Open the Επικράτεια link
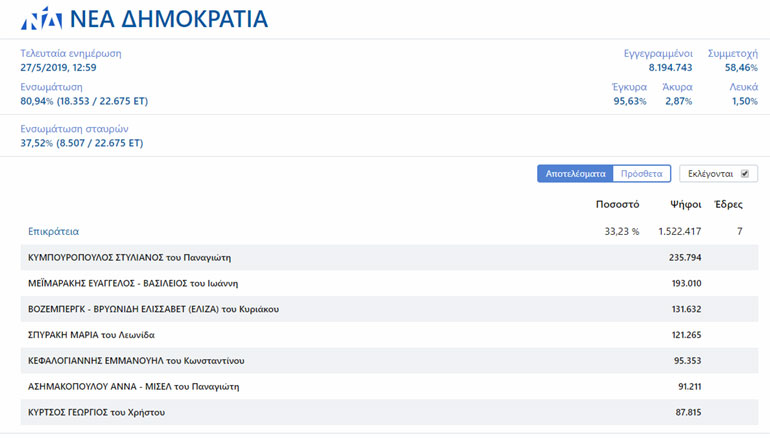Image resolution: width=770 pixels, height=438 pixels. [x=53, y=231]
